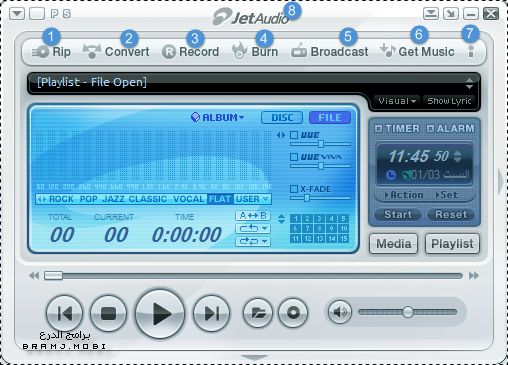Open the Record tool

pos(190,52)
